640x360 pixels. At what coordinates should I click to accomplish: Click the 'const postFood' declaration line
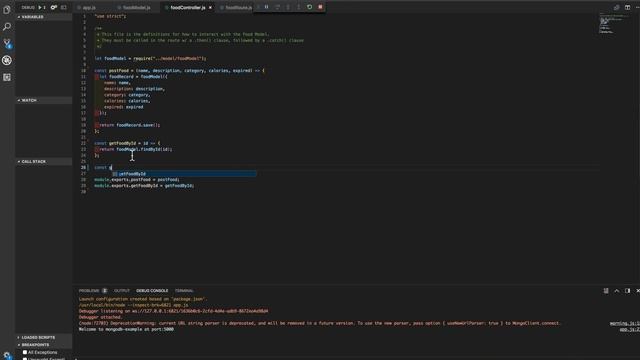(x=179, y=71)
